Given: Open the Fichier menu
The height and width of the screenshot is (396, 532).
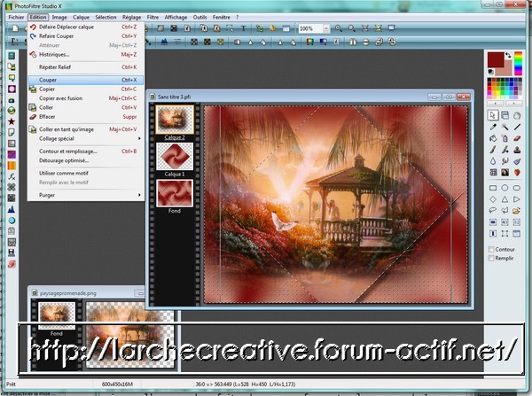Looking at the screenshot, I should pos(16,17).
